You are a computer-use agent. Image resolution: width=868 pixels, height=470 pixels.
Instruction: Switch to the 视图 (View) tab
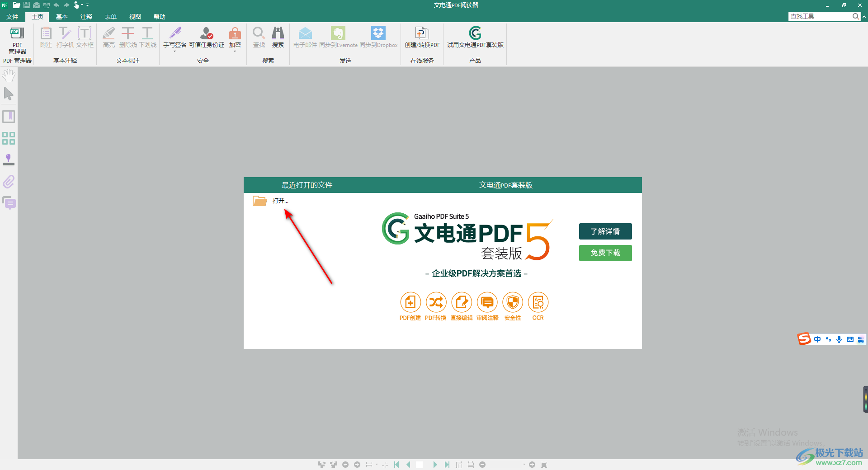(135, 17)
